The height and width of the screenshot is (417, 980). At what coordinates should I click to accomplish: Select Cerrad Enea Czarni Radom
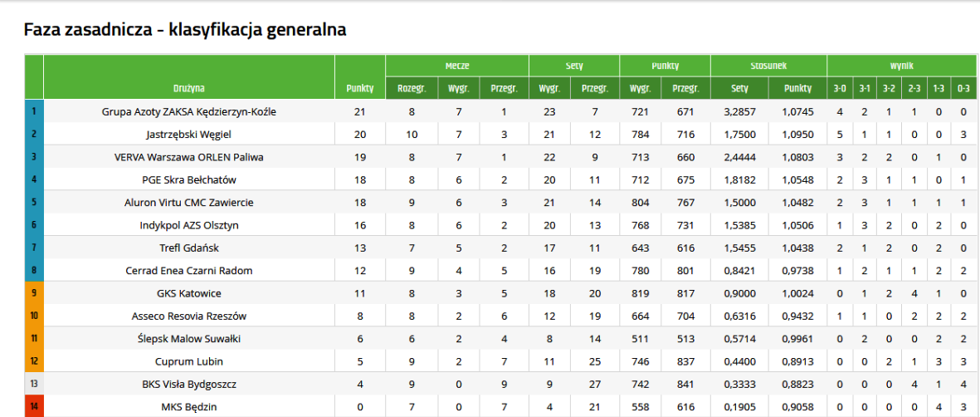(x=189, y=271)
